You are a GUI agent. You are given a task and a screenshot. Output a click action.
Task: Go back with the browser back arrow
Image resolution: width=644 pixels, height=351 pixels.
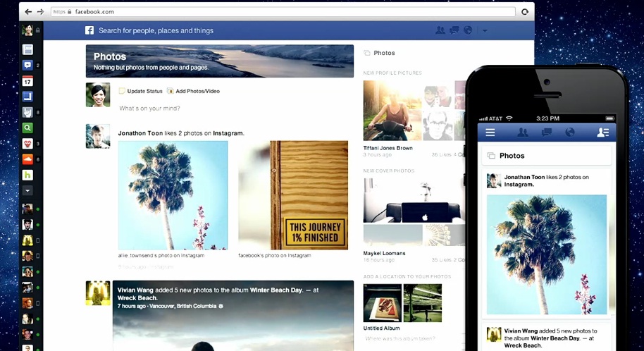coord(28,12)
